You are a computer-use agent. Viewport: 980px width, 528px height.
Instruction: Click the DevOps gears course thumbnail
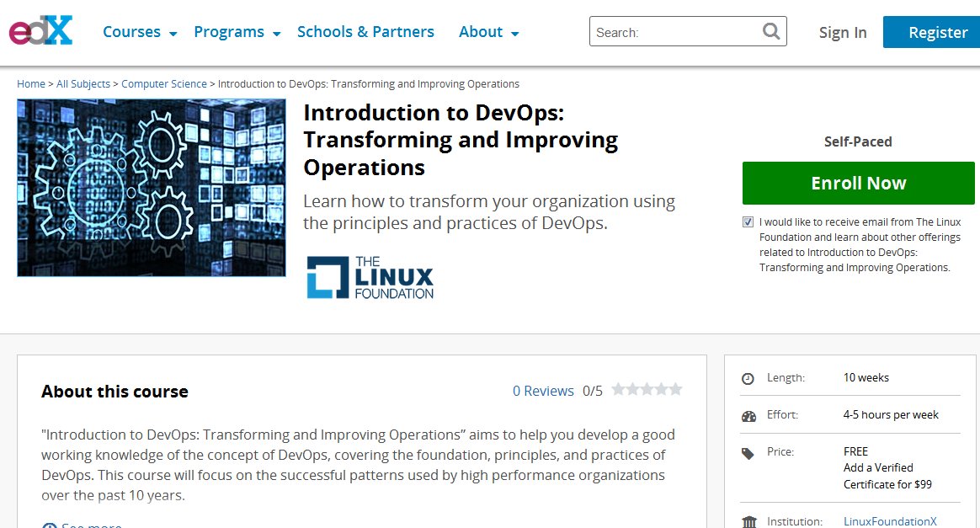coord(152,188)
